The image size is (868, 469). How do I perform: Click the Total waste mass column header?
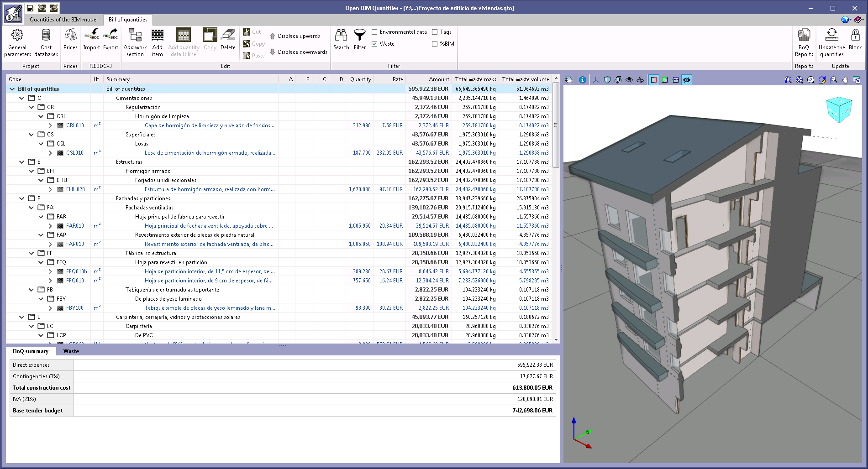tap(475, 79)
